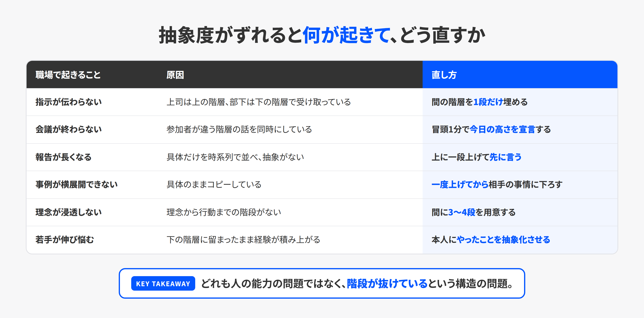Image resolution: width=644 pixels, height=318 pixels.
Task: Click the cause text 上司は上の階層、部下は下の階層で受け取っている
Action: coord(259,102)
